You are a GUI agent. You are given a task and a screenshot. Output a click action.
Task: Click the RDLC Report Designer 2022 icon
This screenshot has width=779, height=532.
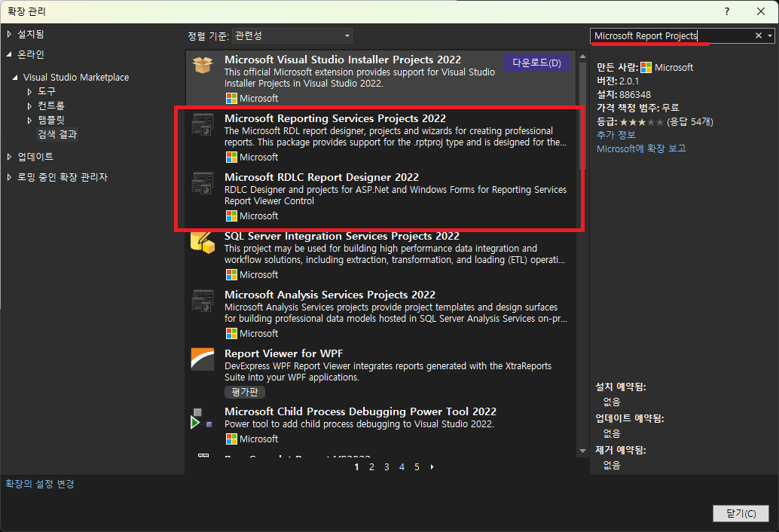tap(203, 183)
